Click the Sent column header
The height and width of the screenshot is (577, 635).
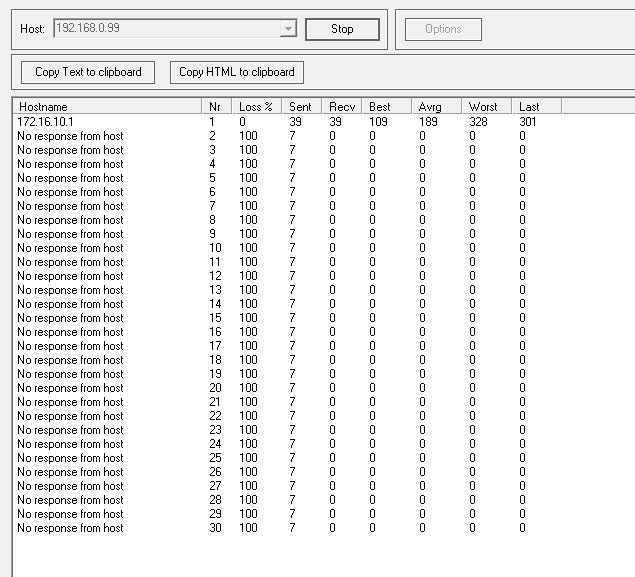pyautogui.click(x=302, y=107)
